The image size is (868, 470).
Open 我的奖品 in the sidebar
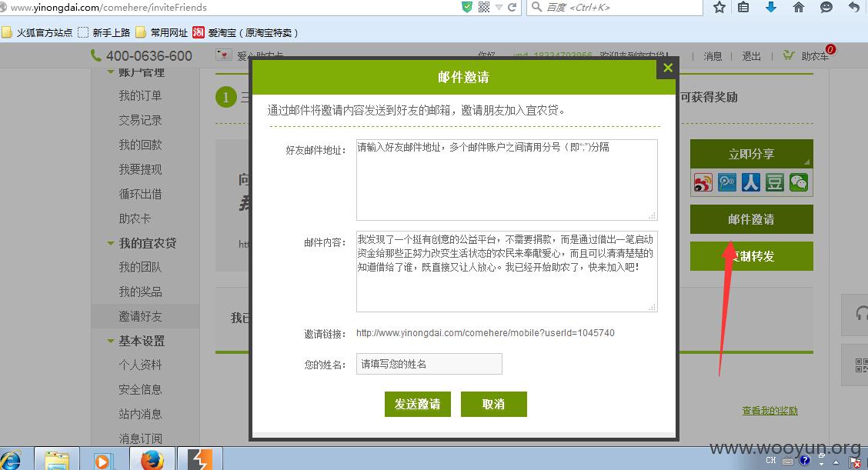pyautogui.click(x=140, y=292)
